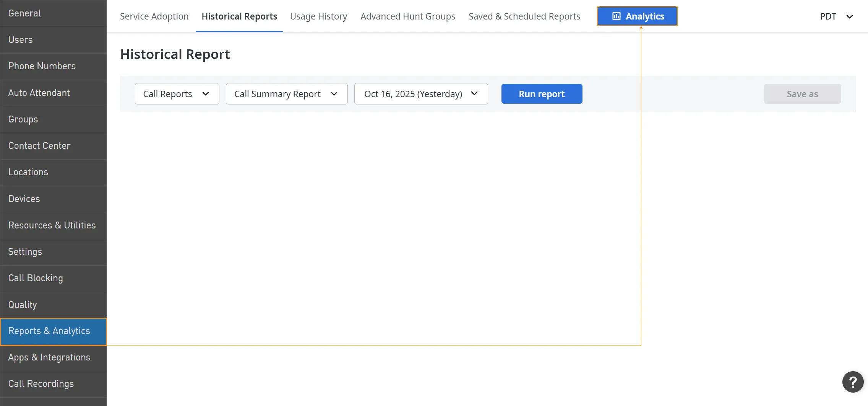Select the Historical Reports tab
868x406 pixels.
click(239, 16)
